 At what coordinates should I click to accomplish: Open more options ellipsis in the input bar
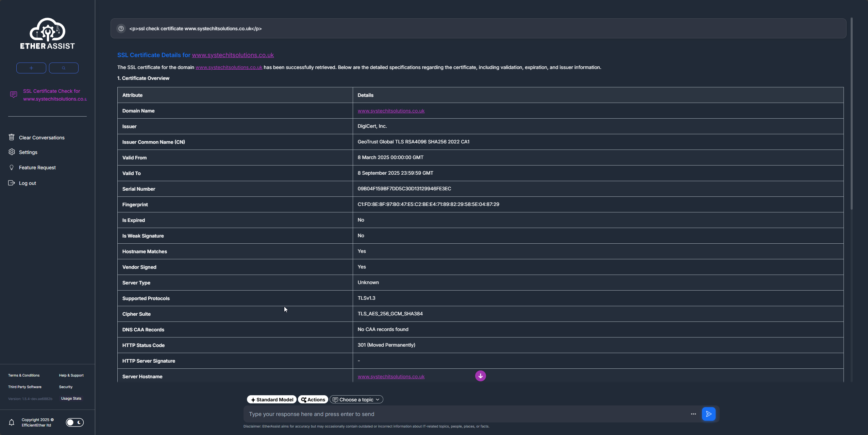[694, 414]
